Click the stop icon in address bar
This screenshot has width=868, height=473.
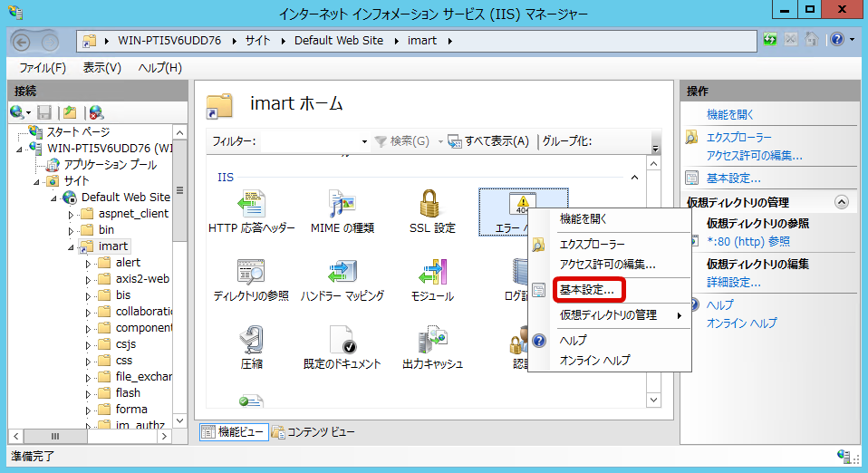pos(790,39)
